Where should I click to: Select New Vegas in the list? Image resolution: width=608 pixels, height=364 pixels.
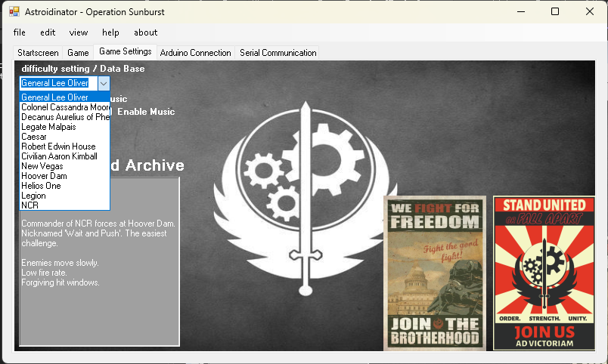click(x=65, y=166)
